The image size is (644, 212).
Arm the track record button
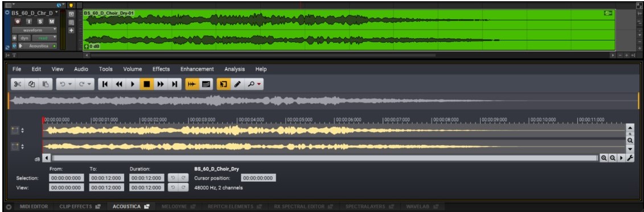tap(17, 21)
